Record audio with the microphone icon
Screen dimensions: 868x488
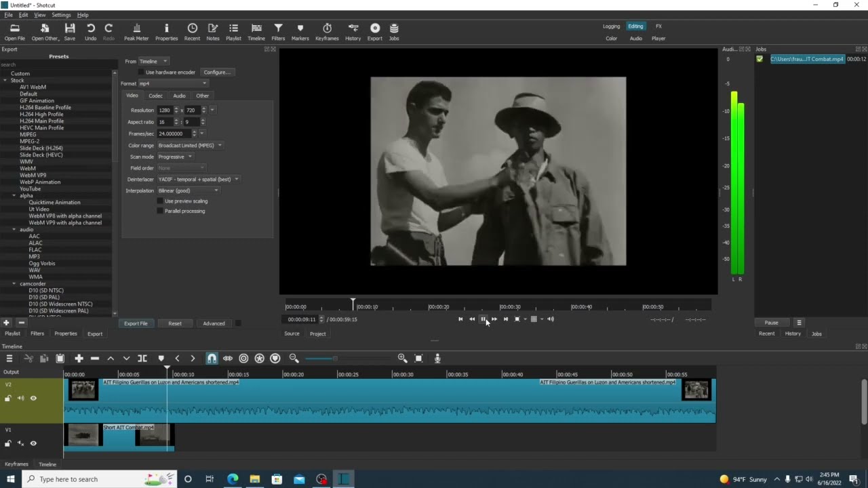[437, 358]
